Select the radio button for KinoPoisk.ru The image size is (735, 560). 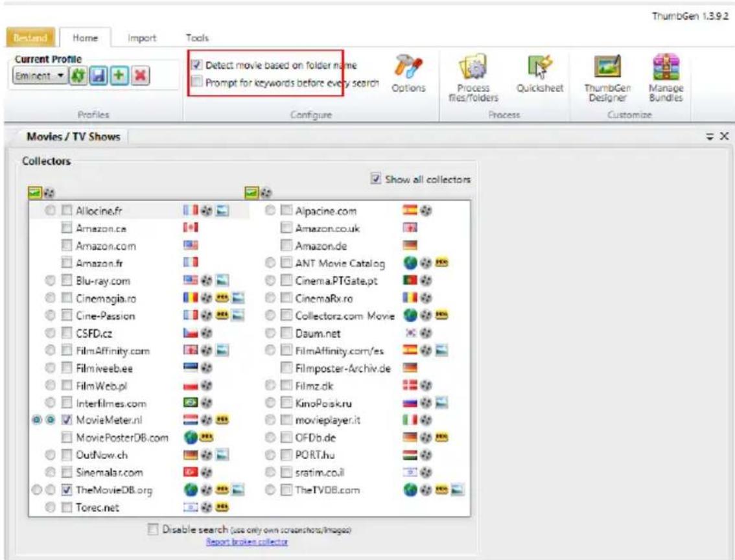[x=270, y=402]
